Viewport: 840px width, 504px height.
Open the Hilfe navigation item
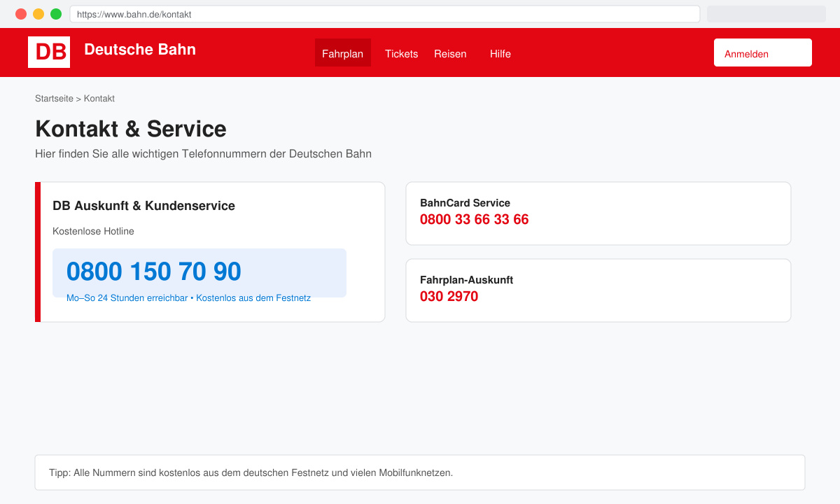(x=500, y=53)
